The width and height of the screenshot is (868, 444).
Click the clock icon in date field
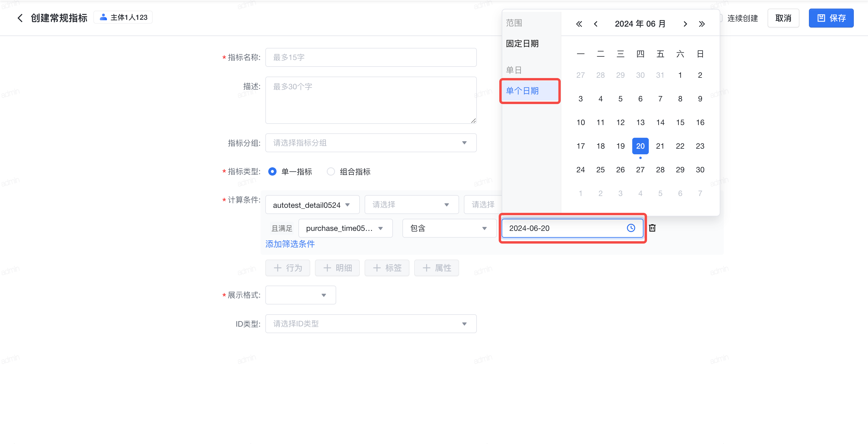tap(631, 228)
